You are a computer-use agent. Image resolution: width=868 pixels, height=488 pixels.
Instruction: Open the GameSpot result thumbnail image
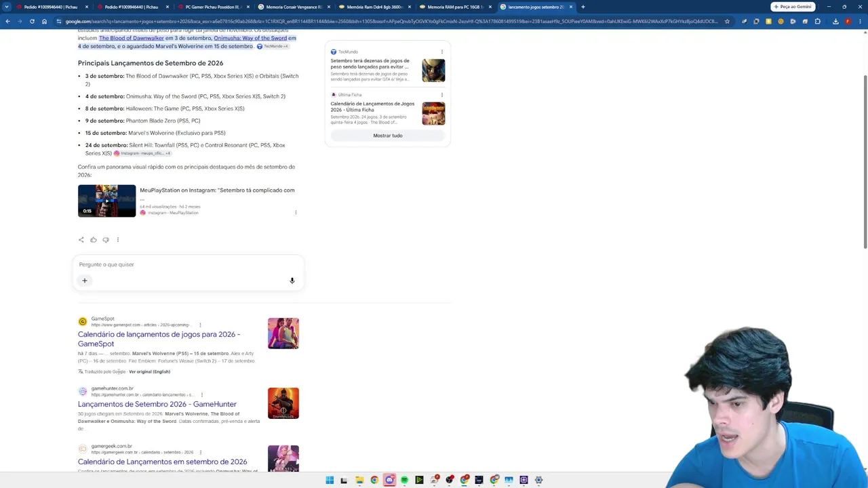point(283,333)
